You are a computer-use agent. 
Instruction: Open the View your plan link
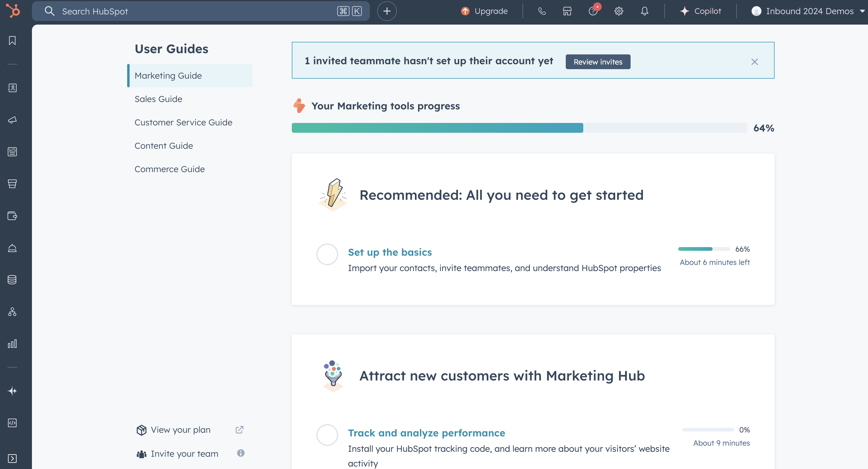(x=181, y=430)
